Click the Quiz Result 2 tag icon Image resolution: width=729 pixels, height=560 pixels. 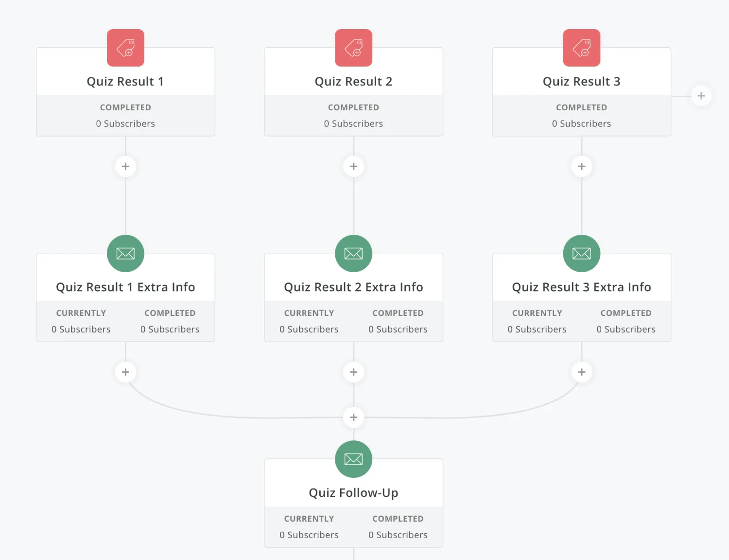coord(353,48)
